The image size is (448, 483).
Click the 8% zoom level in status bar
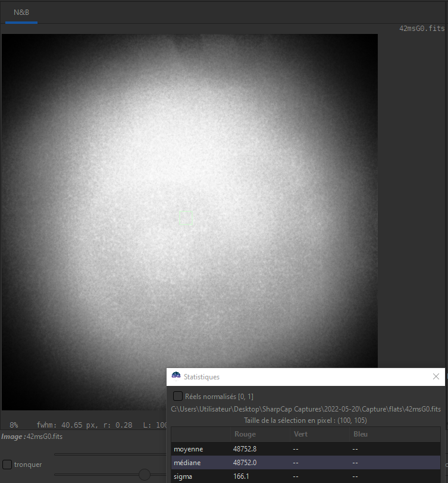pyautogui.click(x=14, y=425)
